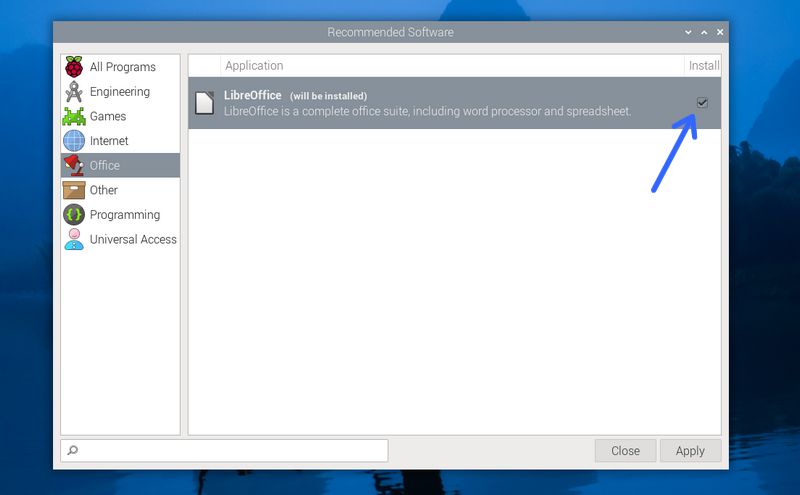Click the Universal Access person icon
Screen dimensions: 800x495
tap(74, 239)
